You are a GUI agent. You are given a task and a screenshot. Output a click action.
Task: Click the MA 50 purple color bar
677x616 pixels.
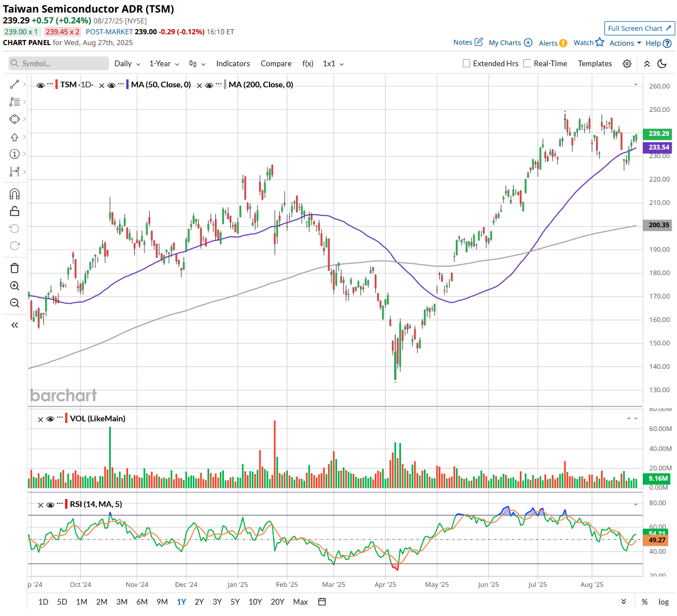(127, 84)
